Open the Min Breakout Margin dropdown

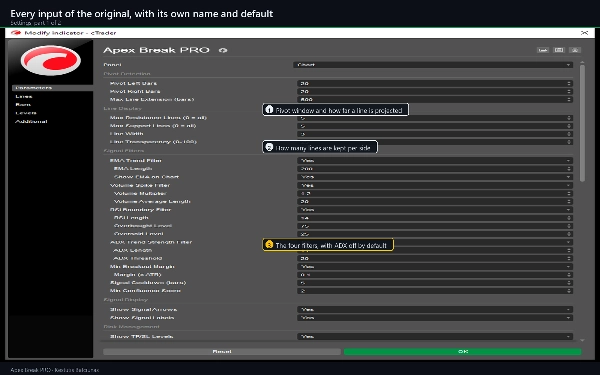[435, 266]
